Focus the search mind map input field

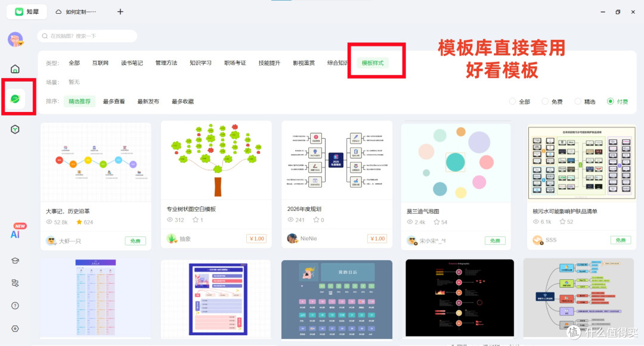click(x=87, y=36)
